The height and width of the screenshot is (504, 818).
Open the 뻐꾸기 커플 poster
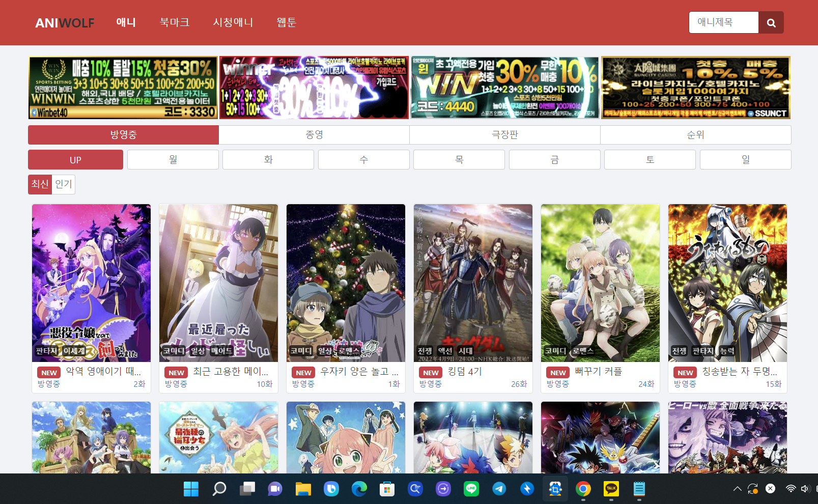[x=600, y=283]
